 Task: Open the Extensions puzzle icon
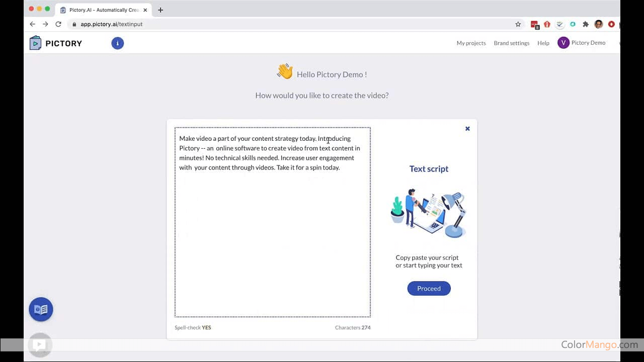(x=586, y=24)
